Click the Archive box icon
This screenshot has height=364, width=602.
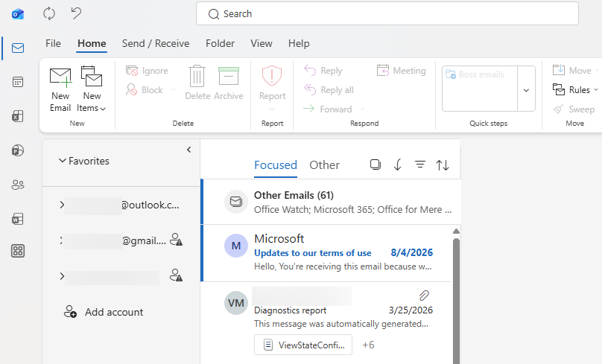(229, 76)
